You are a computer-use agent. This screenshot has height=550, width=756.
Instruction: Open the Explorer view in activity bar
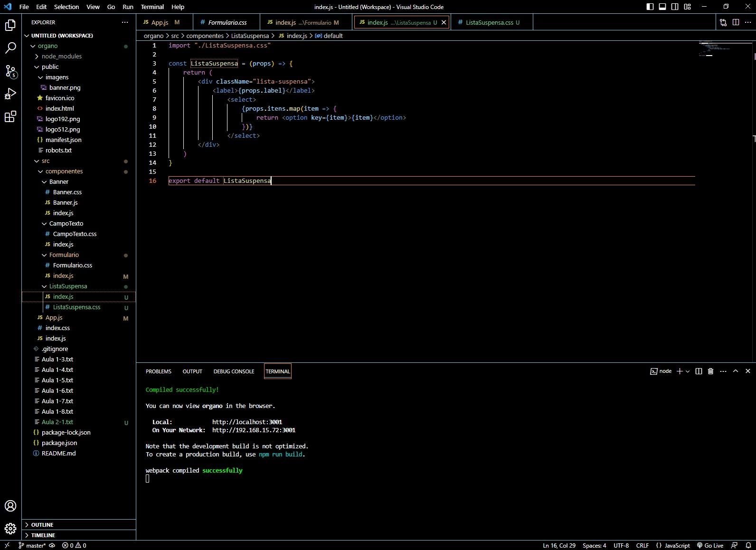(x=10, y=25)
